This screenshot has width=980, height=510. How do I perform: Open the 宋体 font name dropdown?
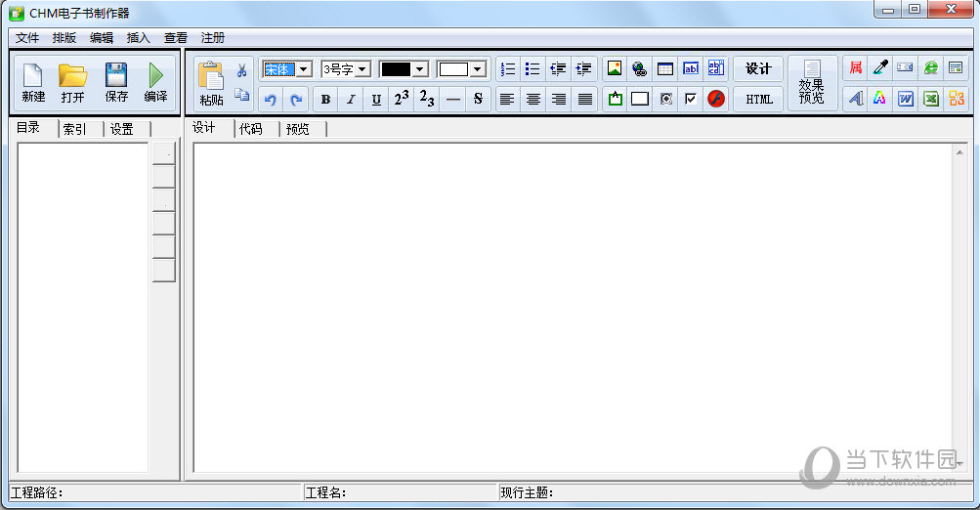[305, 68]
